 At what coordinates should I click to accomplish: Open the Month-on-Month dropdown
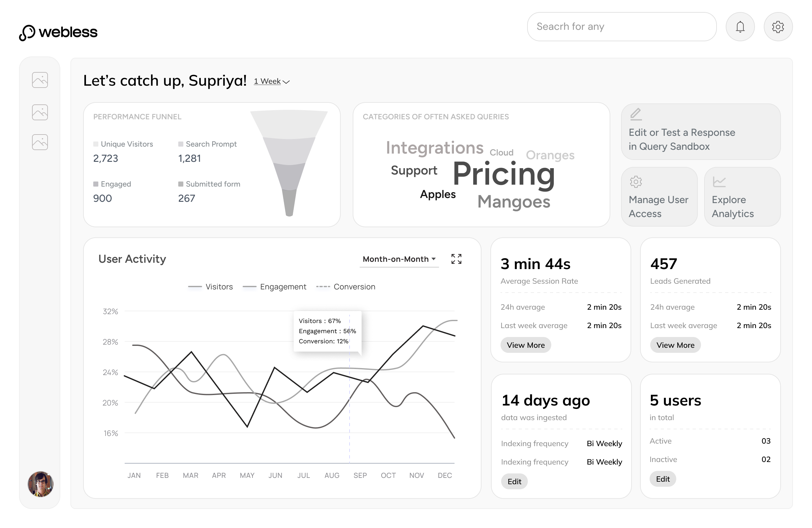tap(399, 259)
